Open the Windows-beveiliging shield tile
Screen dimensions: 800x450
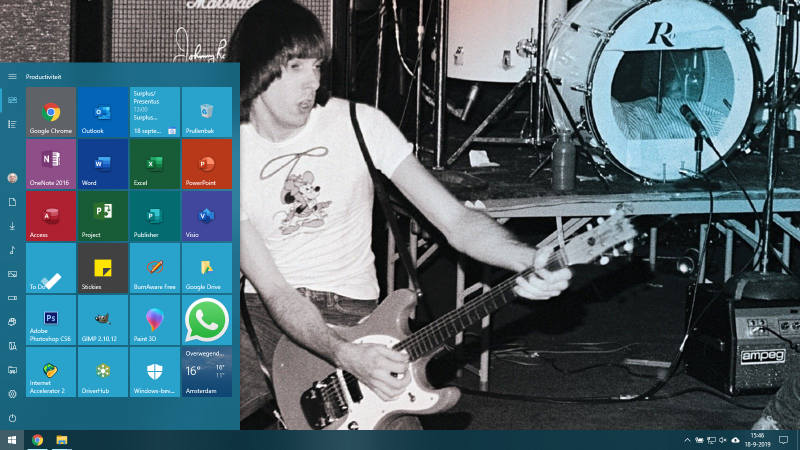155,372
